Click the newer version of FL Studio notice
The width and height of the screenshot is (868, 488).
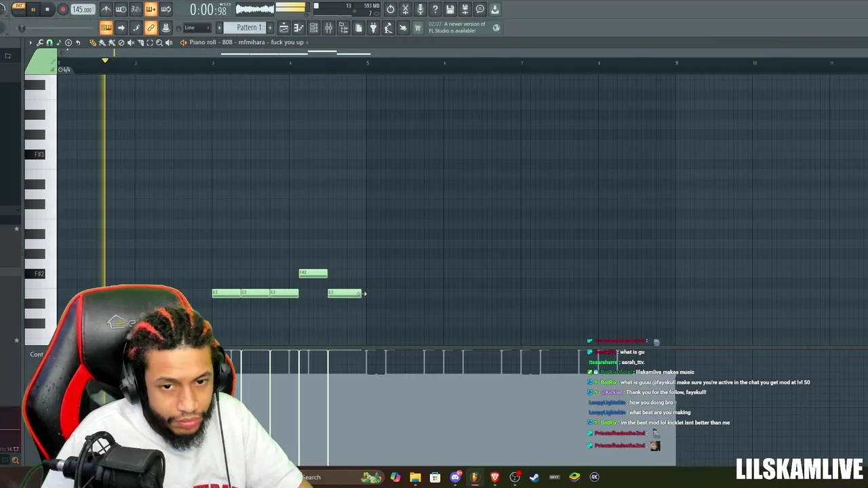[457, 28]
